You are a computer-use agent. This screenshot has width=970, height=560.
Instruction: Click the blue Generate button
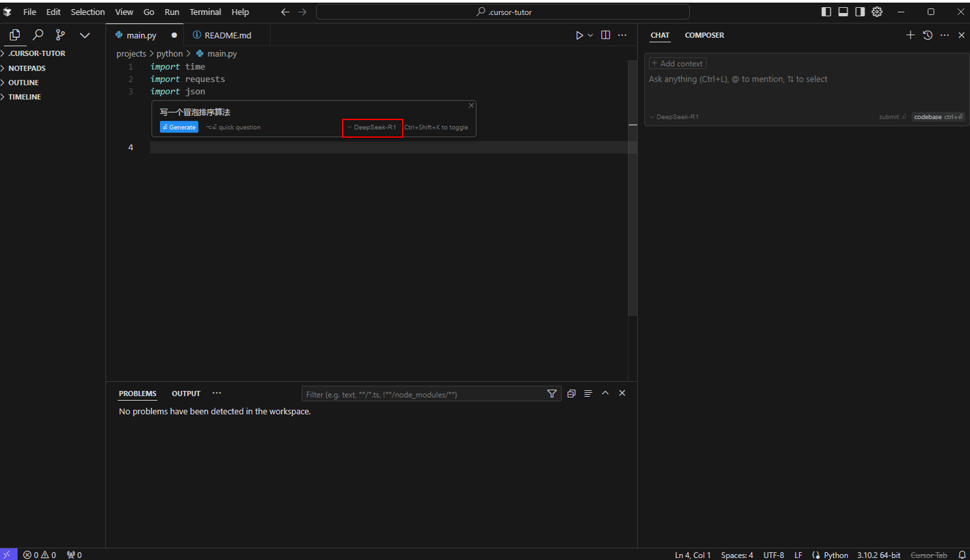179,127
